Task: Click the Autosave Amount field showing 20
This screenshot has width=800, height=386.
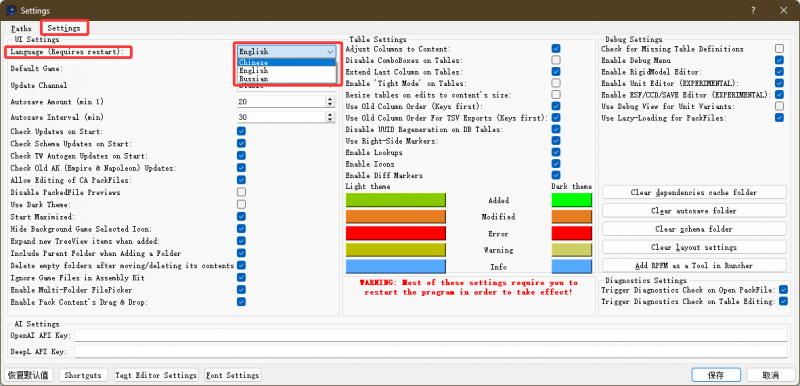Action: (x=282, y=102)
